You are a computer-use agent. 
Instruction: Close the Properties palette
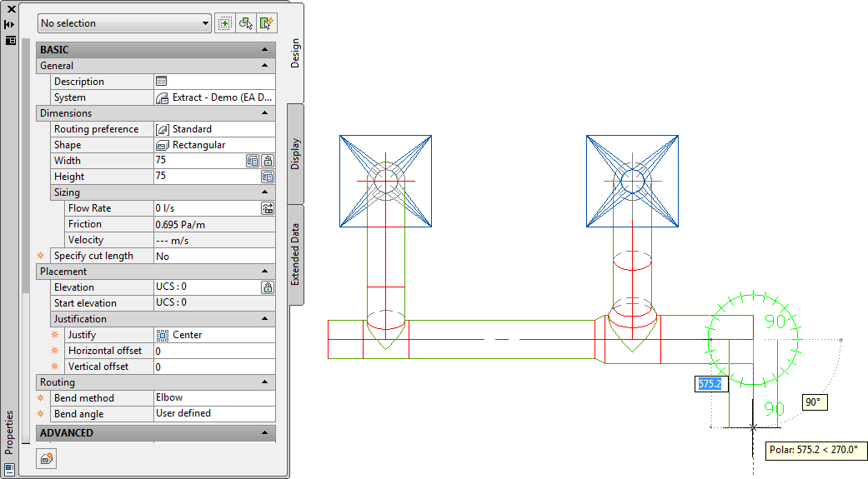(11, 9)
